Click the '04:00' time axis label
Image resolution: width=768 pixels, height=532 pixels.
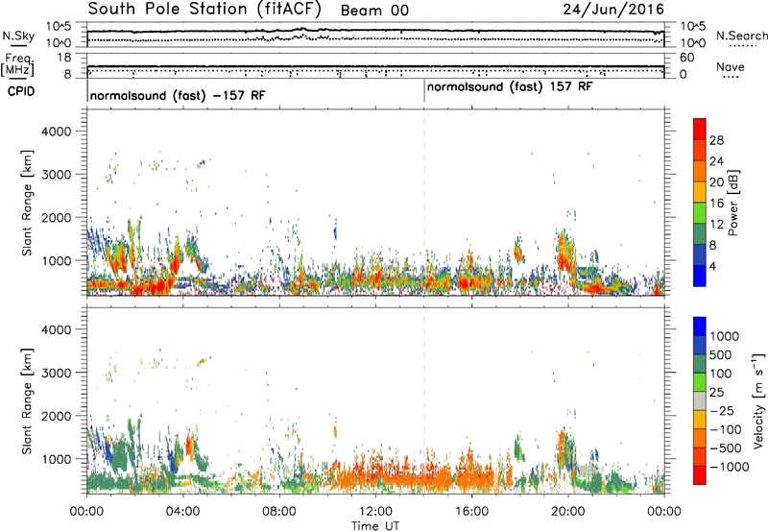click(x=183, y=512)
